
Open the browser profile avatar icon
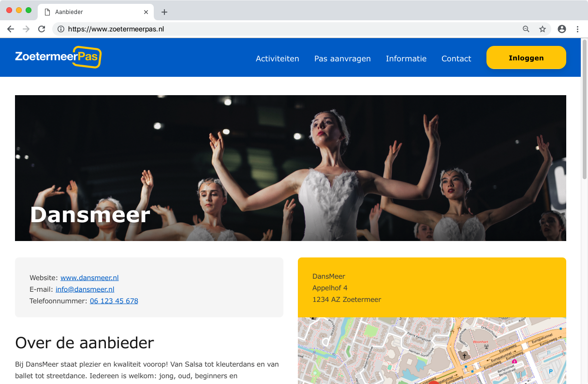coord(562,29)
